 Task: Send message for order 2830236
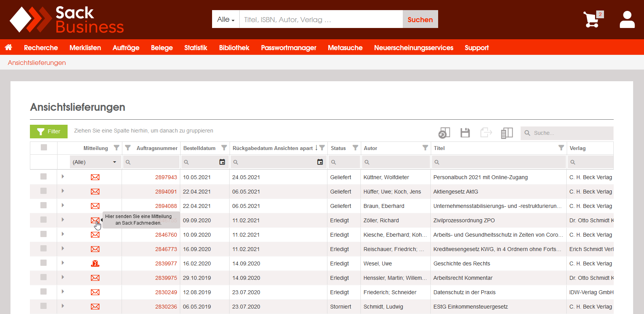pyautogui.click(x=95, y=307)
